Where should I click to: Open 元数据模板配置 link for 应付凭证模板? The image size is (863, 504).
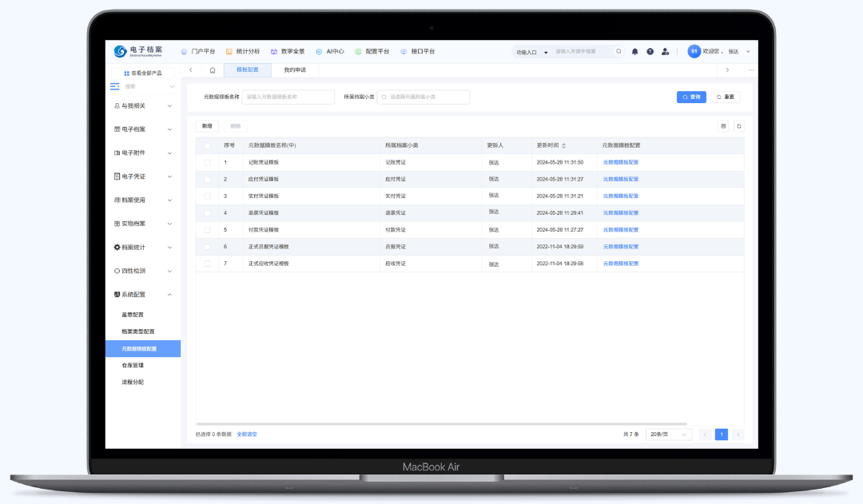pos(621,179)
